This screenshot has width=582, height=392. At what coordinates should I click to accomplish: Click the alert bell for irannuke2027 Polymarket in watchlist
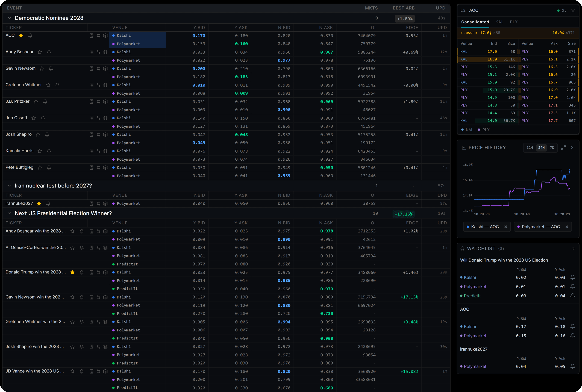(x=572, y=367)
